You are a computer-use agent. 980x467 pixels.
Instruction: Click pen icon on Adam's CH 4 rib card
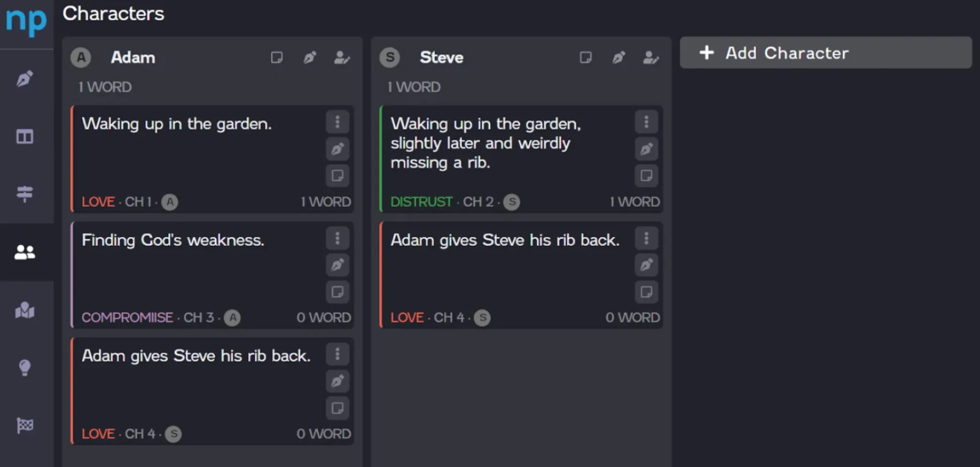[337, 381]
